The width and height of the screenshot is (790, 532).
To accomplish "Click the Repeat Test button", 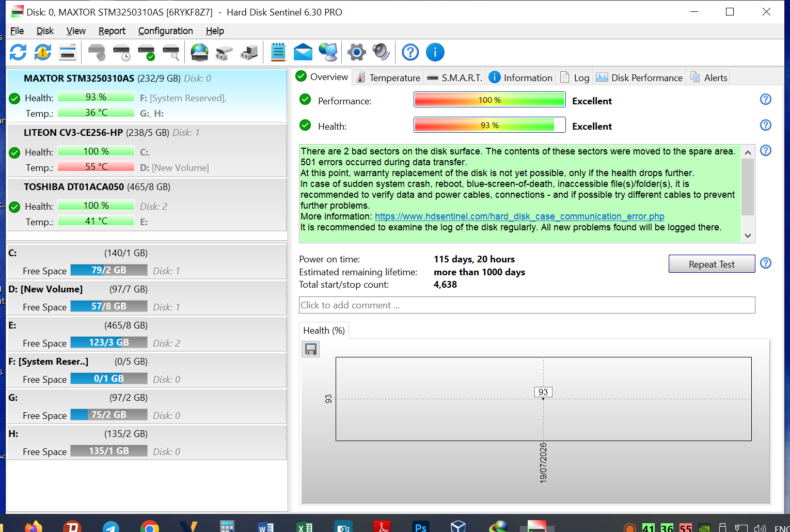I will pos(712,264).
